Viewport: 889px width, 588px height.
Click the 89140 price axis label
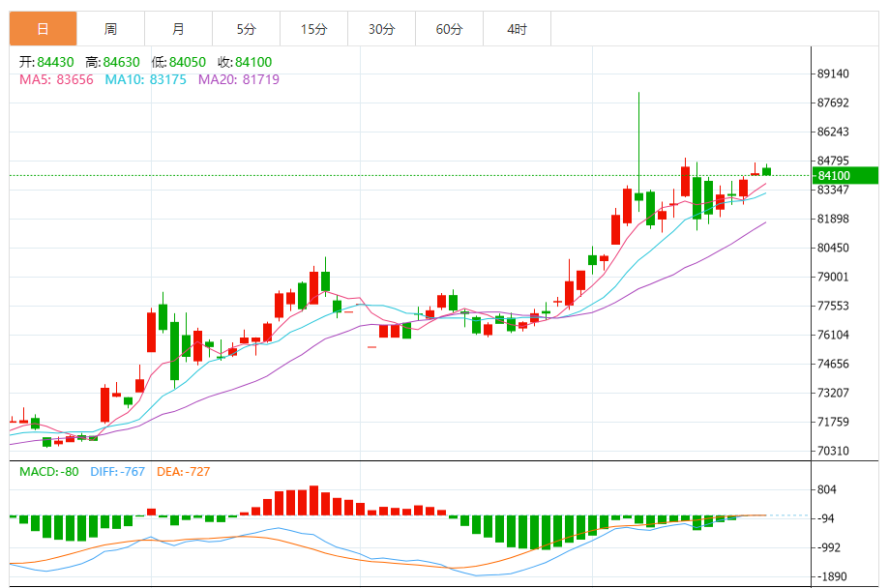coord(833,73)
